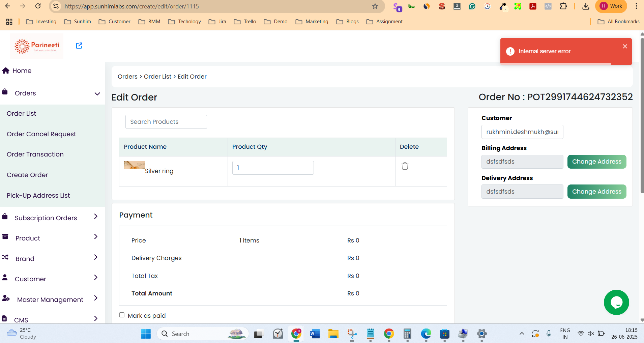Click Order List breadcrumb link
The height and width of the screenshot is (343, 644).
(x=158, y=77)
